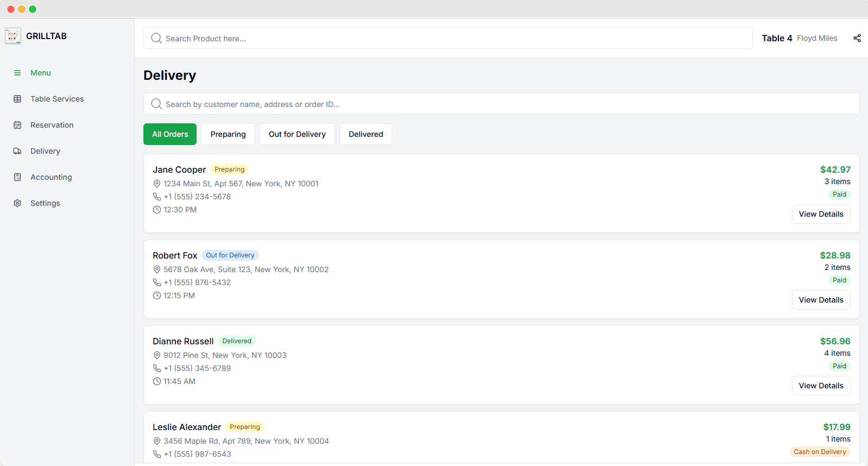868x466 pixels.
Task: View Details of Jane Cooper's order
Action: (x=821, y=214)
